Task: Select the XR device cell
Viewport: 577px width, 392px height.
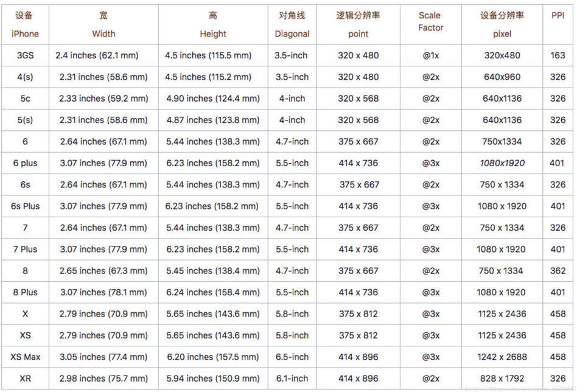Action: point(25,379)
